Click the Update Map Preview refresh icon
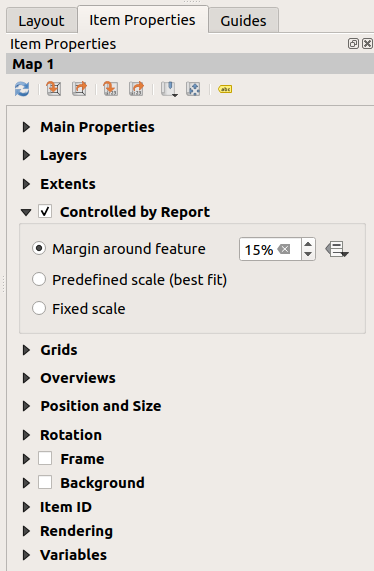Viewport: 374px width, 571px height. click(x=22, y=89)
